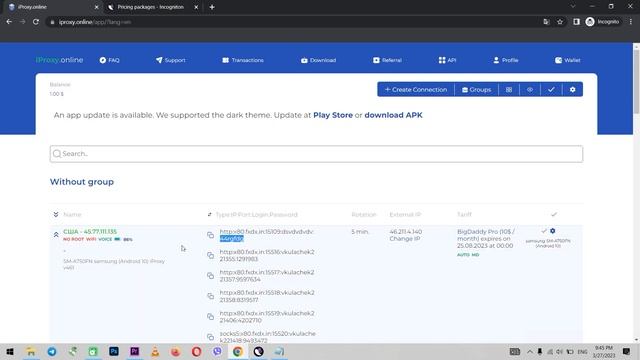Open the Support menu item

[171, 60]
